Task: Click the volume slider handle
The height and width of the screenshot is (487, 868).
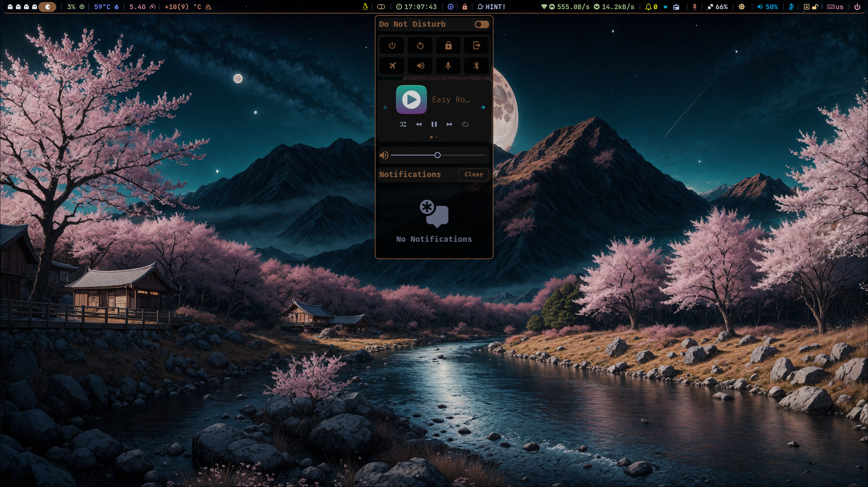Action: click(x=437, y=155)
